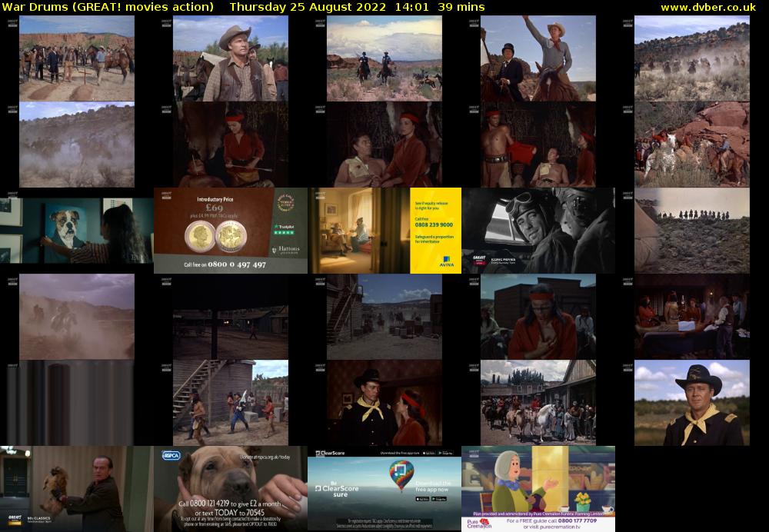Open thumbnail of two riders under clouds
The image size is (769, 532).
pyautogui.click(x=384, y=58)
